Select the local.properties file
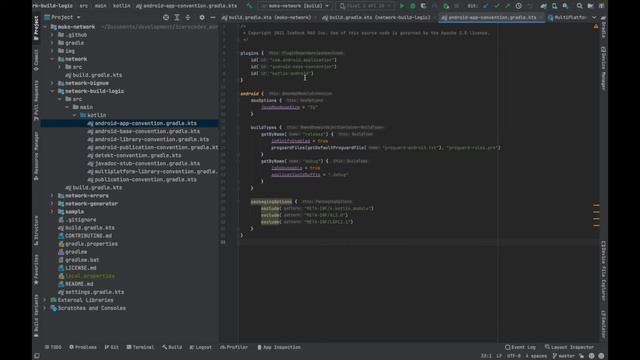 87,276
